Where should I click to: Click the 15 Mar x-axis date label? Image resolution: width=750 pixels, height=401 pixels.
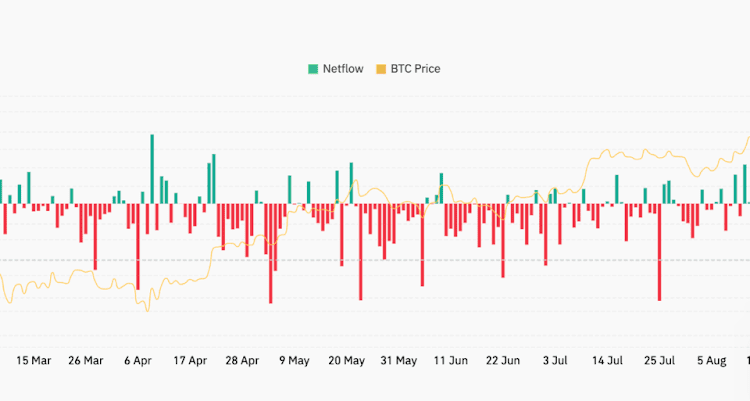[x=34, y=360]
